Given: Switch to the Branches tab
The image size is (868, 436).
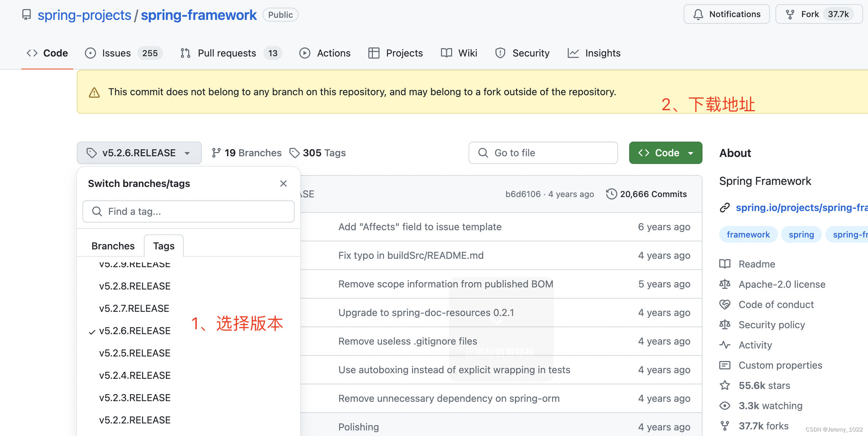Looking at the screenshot, I should point(113,246).
